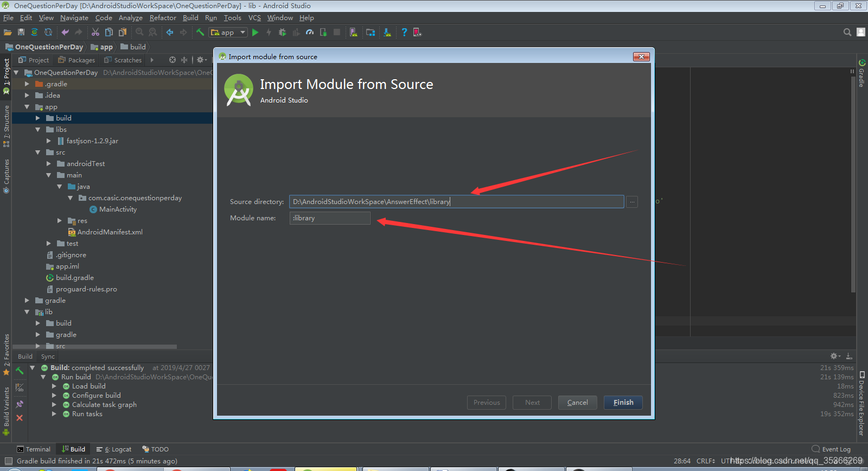Select proguard-rules.pro file
868x471 pixels.
coord(82,289)
